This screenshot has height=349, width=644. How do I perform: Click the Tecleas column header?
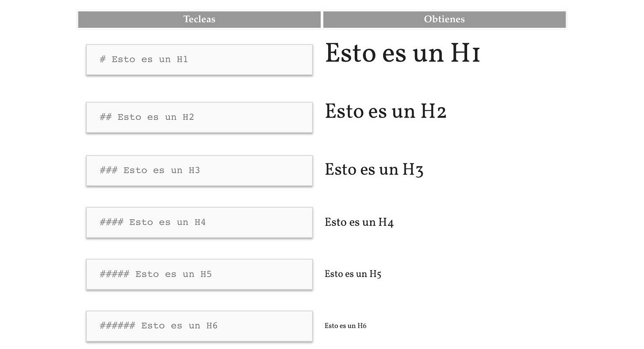(x=199, y=19)
